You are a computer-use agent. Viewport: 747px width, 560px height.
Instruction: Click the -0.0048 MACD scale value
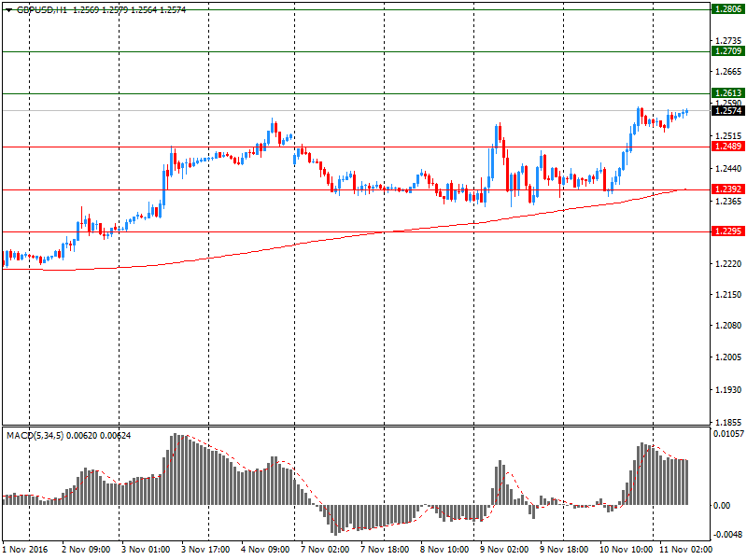coord(727,534)
